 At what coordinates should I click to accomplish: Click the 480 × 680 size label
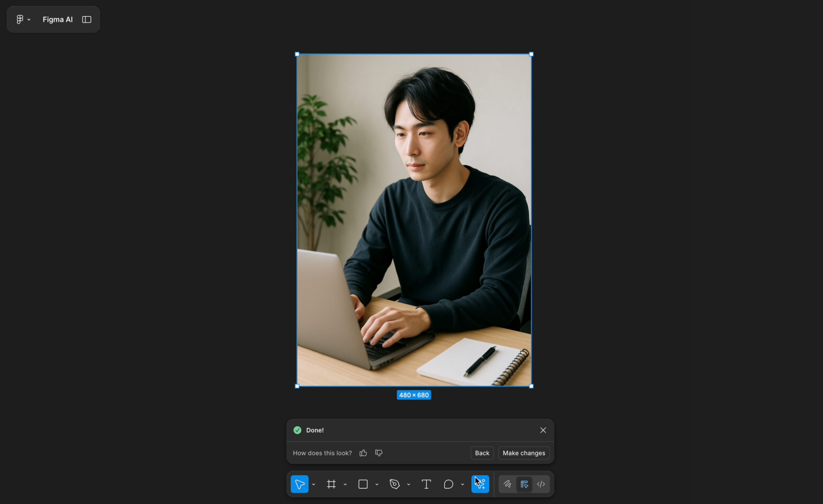pos(414,395)
